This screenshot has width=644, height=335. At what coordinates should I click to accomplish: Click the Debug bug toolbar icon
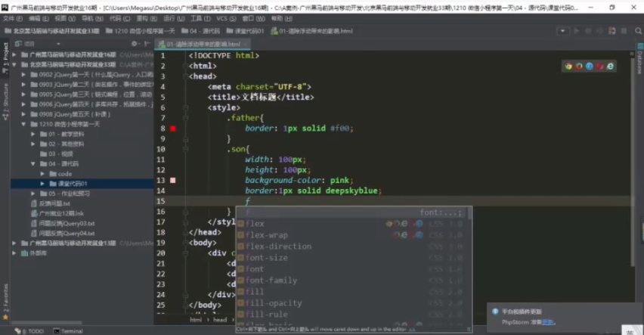[588, 31]
